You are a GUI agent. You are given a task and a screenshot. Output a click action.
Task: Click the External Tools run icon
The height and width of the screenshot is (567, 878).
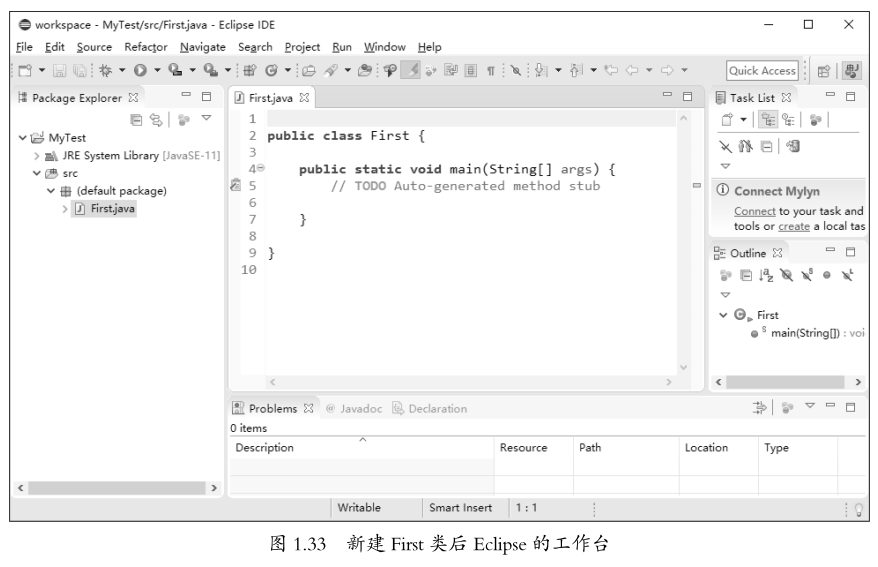click(211, 71)
